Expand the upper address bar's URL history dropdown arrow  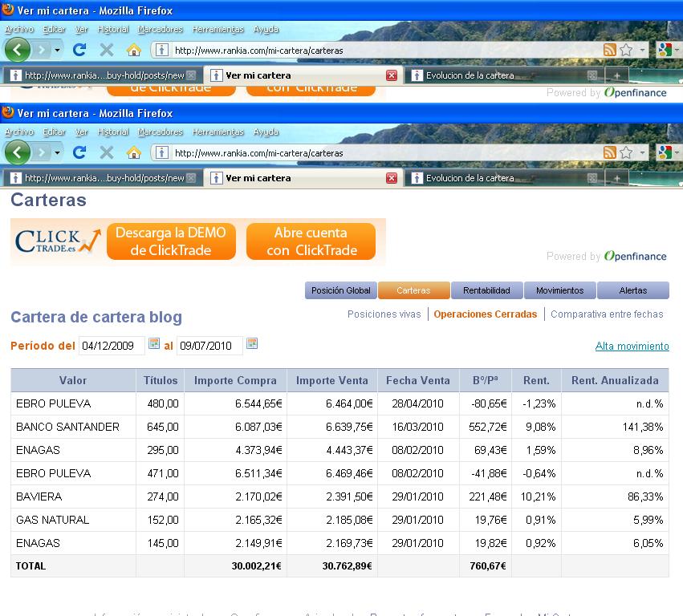click(641, 50)
